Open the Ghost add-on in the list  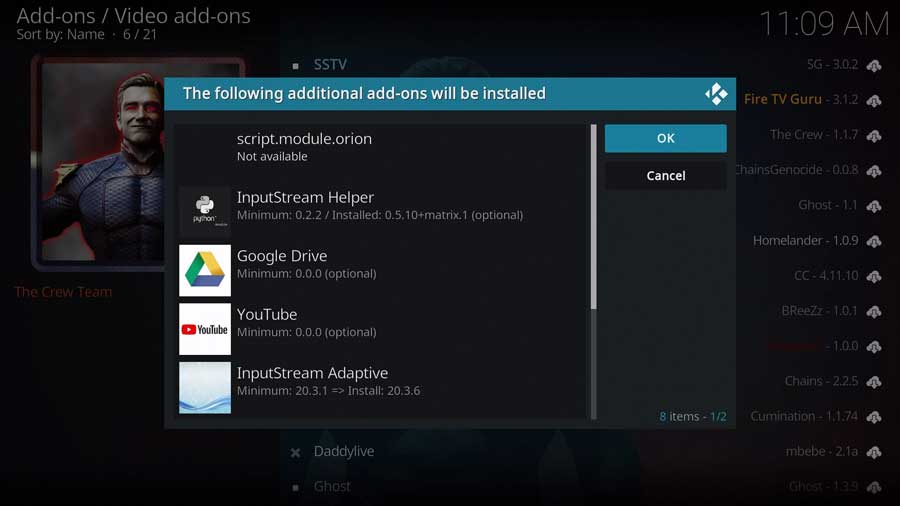[332, 486]
